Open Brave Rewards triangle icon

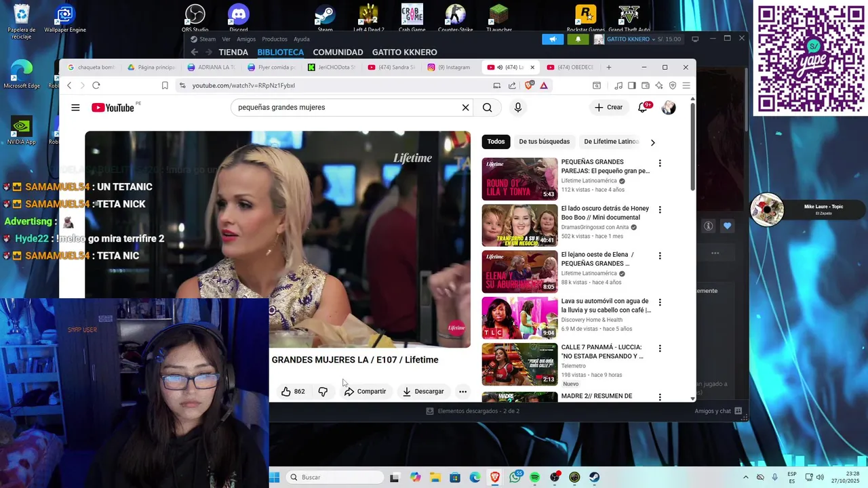click(x=544, y=85)
